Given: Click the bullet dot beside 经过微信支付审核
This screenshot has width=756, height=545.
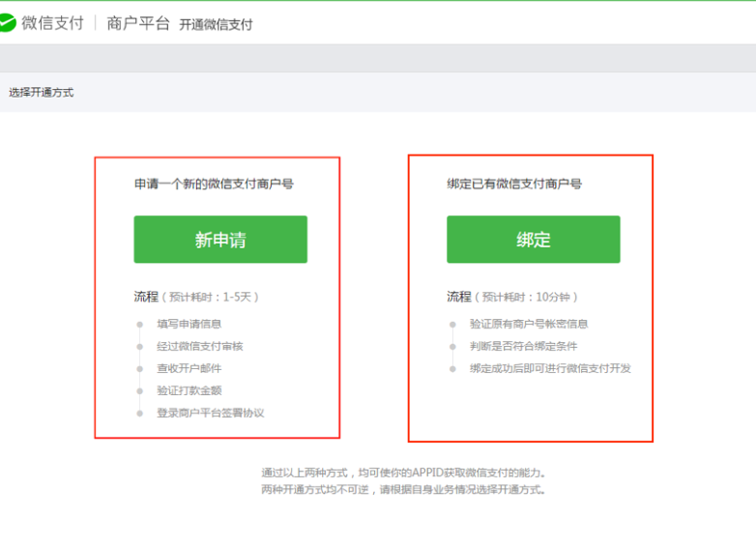Looking at the screenshot, I should [x=140, y=347].
